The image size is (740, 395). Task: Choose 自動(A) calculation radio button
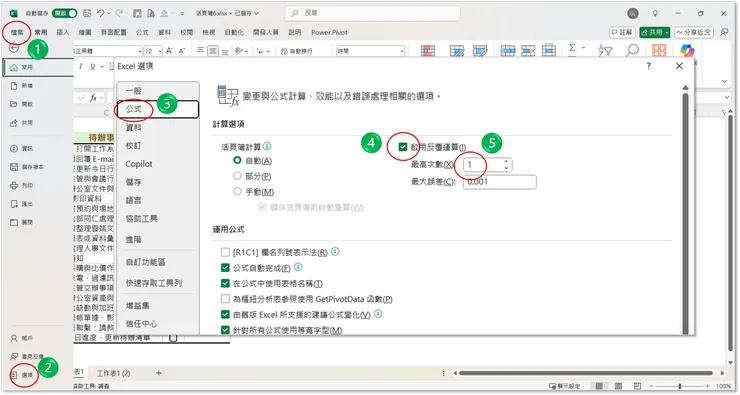tap(237, 160)
